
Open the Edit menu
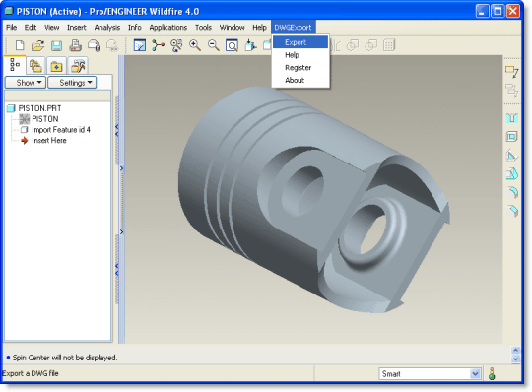pyautogui.click(x=31, y=28)
